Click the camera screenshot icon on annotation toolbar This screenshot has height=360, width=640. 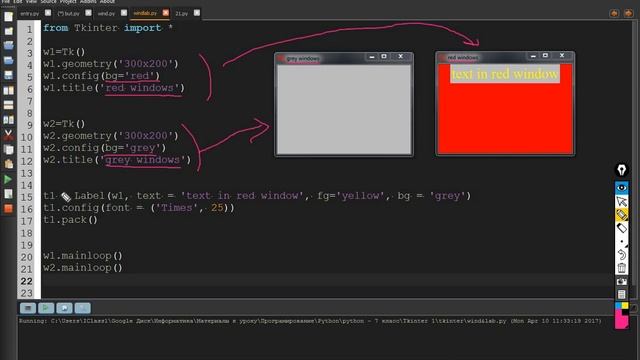pos(621,282)
